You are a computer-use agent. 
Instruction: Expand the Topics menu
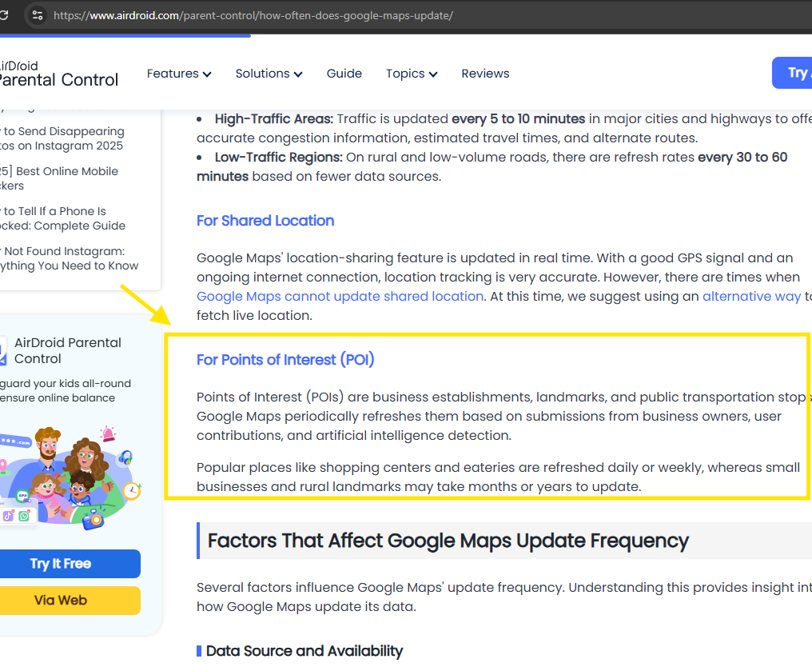pos(411,74)
